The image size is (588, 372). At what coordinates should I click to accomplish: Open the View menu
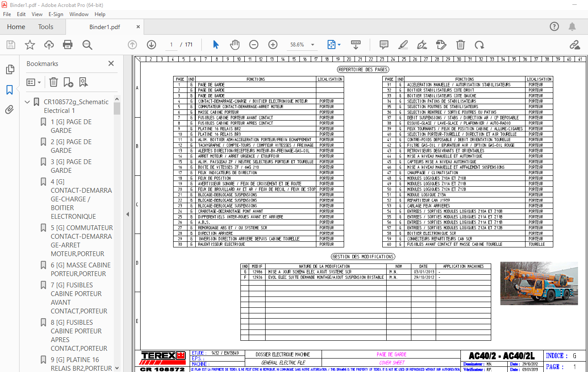coord(37,14)
